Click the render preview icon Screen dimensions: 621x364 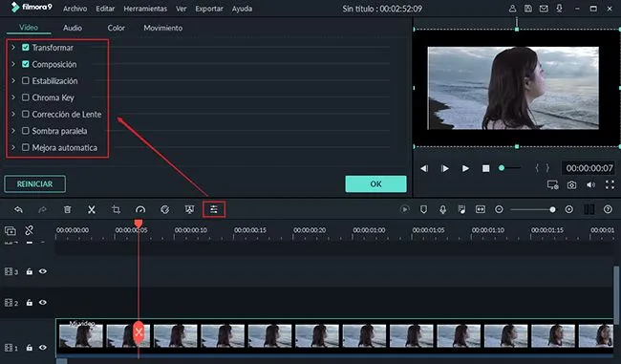pyautogui.click(x=405, y=209)
